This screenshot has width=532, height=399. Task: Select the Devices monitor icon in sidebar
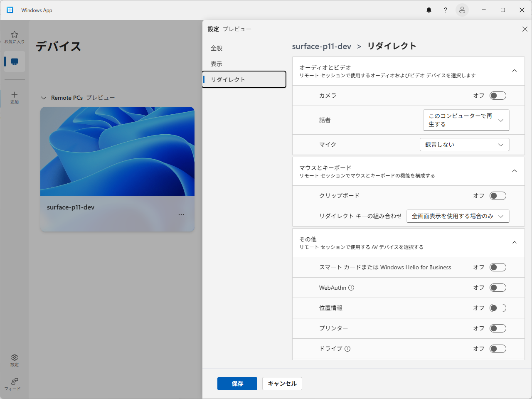pyautogui.click(x=15, y=62)
